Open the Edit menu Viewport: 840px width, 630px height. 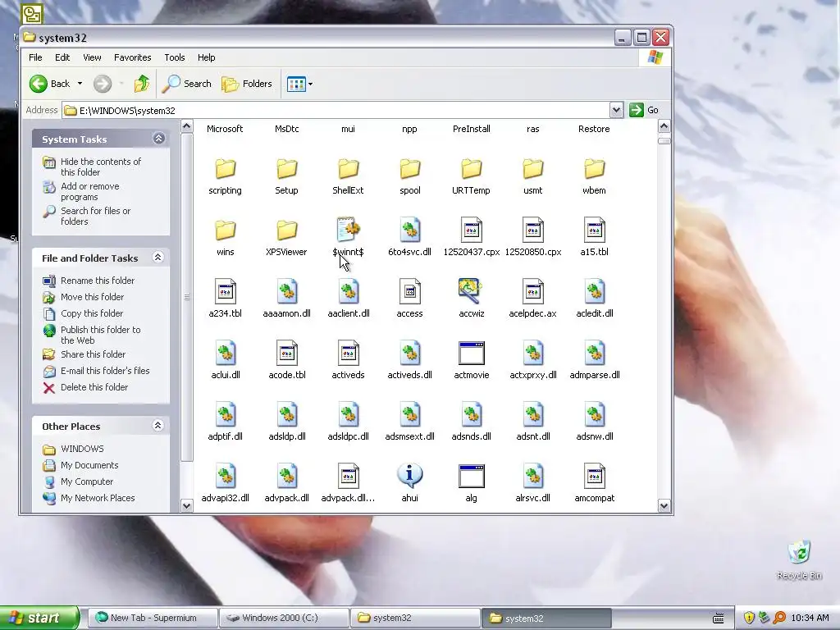pos(62,57)
